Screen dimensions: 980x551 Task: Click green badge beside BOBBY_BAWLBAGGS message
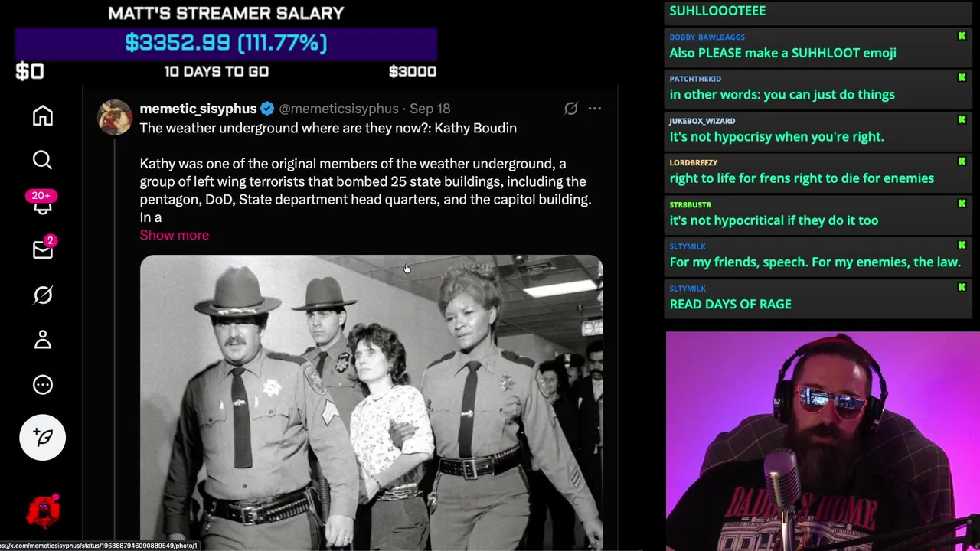click(962, 36)
